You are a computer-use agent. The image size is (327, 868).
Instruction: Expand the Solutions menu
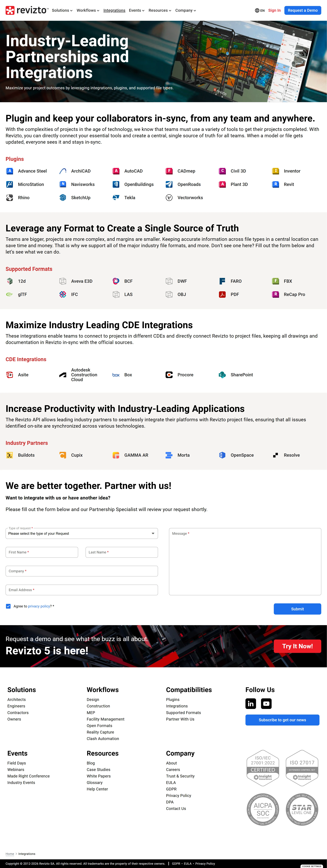click(x=62, y=10)
